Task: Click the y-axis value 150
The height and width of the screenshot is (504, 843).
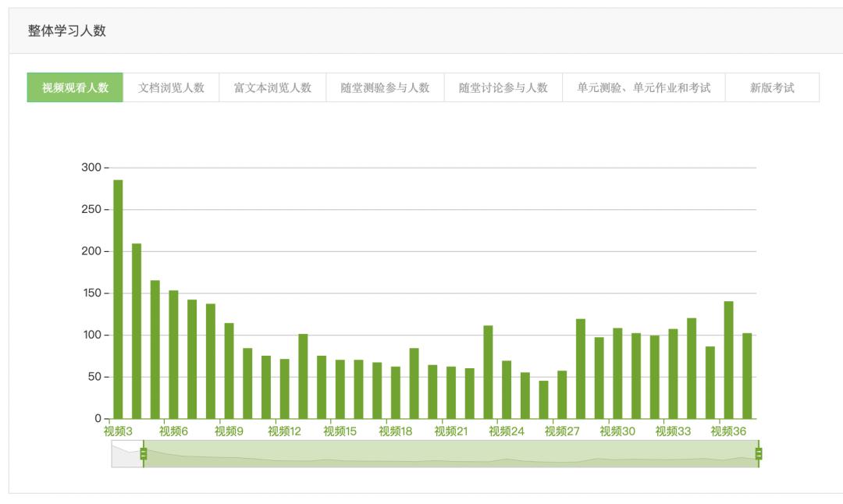Action: (x=91, y=293)
